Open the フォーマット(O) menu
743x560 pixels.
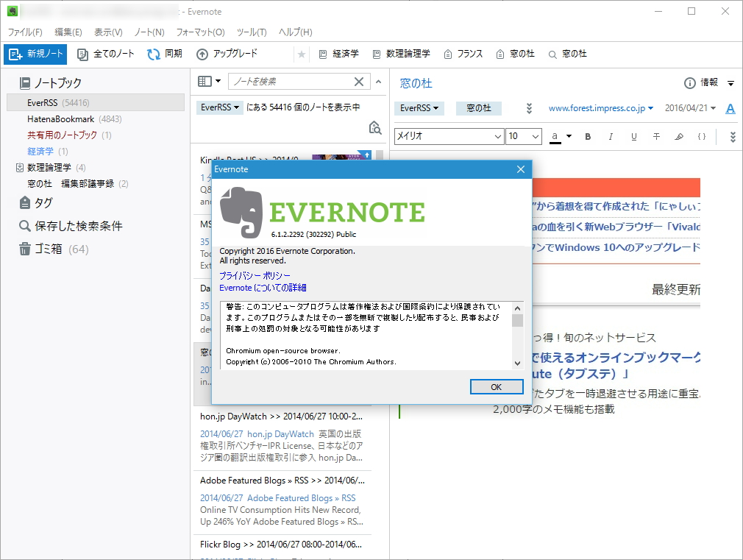click(200, 32)
